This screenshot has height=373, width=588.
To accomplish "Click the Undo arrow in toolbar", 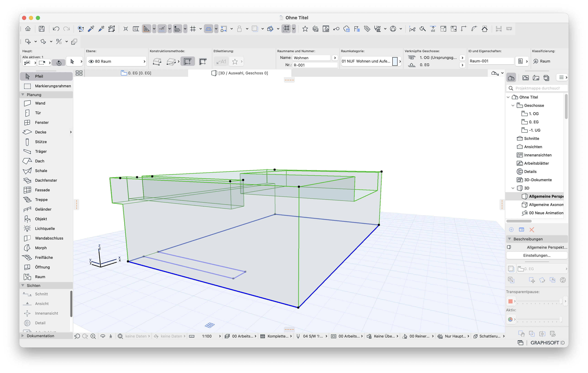I will pyautogui.click(x=56, y=29).
